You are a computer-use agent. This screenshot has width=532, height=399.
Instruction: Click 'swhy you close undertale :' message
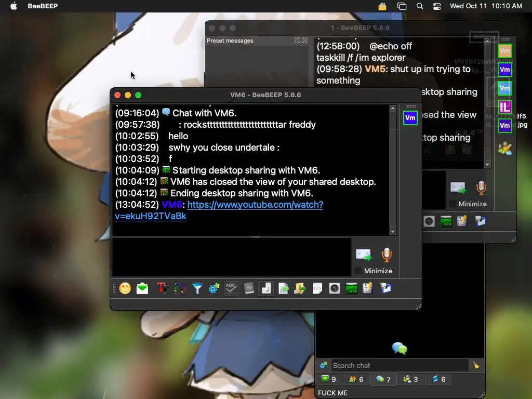pyautogui.click(x=224, y=148)
